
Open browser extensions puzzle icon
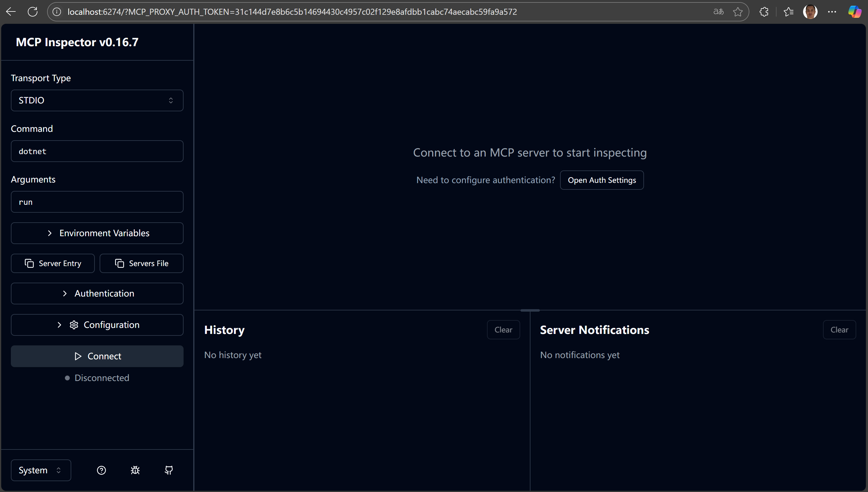[764, 12]
